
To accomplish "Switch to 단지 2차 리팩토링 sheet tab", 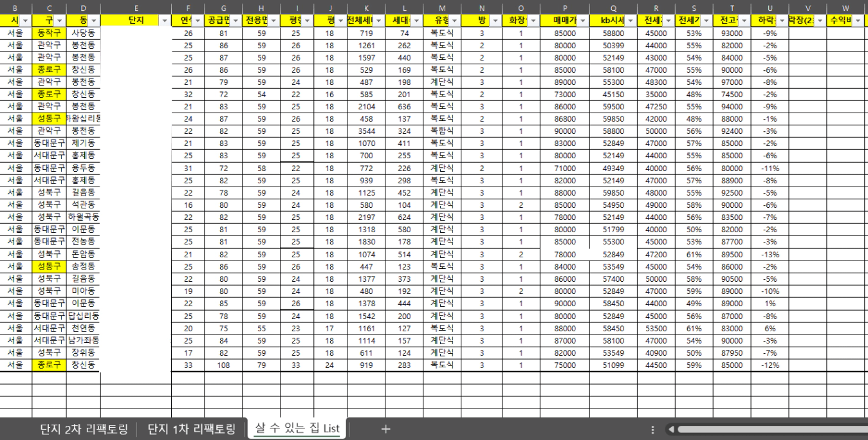I will tap(84, 428).
